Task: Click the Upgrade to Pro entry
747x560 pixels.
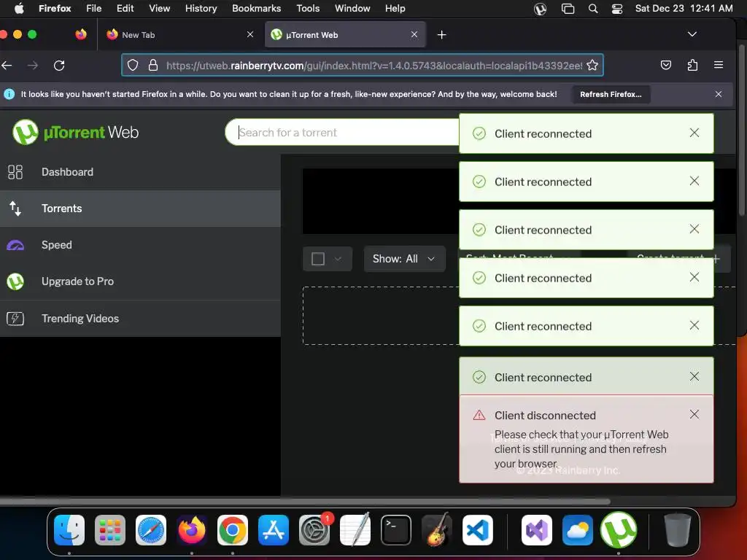Action: point(140,281)
